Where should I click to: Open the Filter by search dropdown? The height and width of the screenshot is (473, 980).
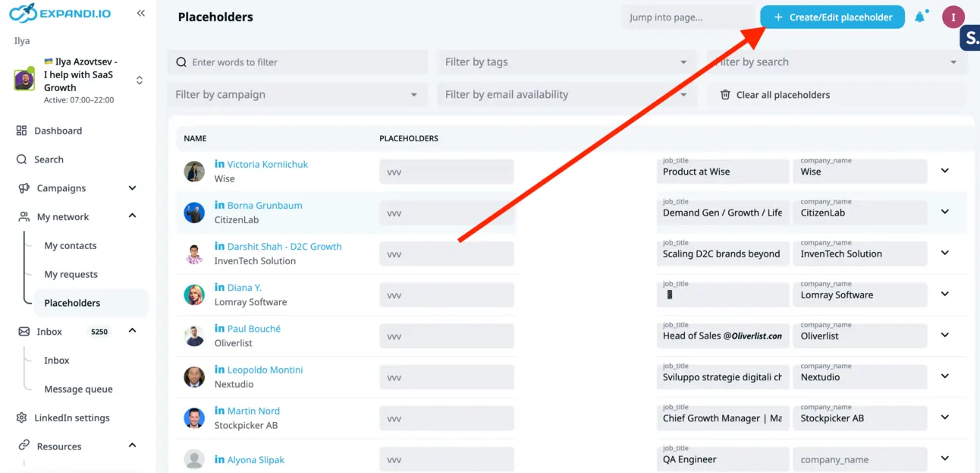pos(837,62)
